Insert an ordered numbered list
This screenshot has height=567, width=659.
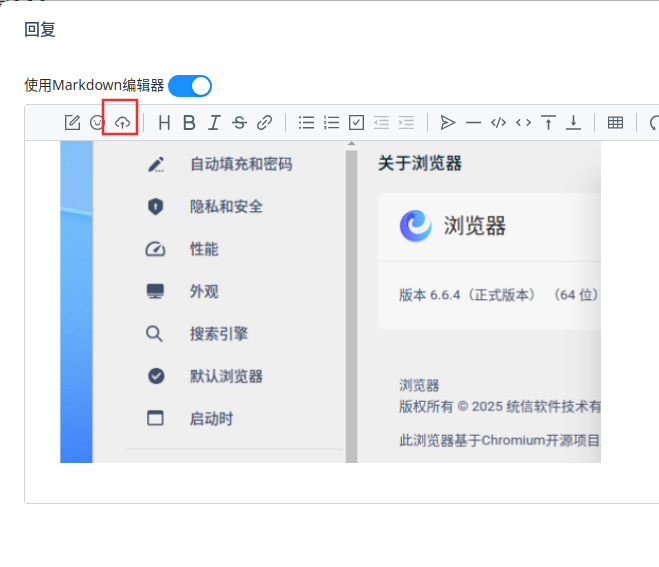(332, 123)
